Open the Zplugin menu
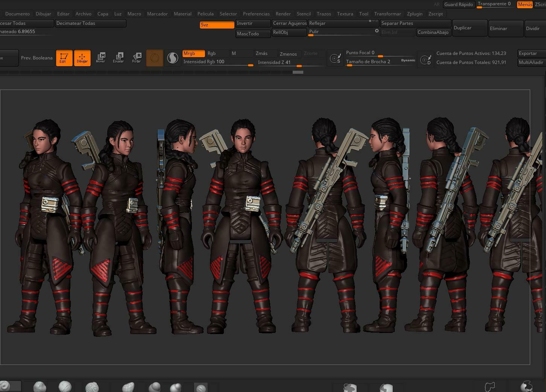 415,14
